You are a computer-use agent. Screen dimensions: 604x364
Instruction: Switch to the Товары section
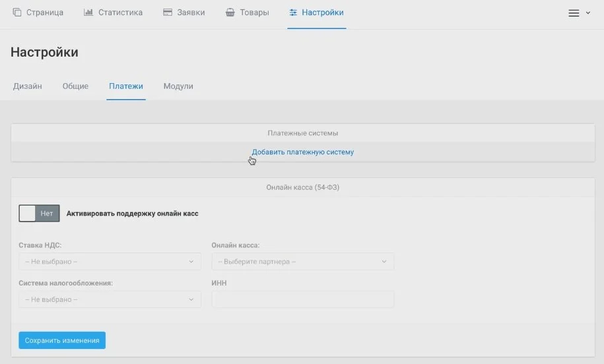248,13
